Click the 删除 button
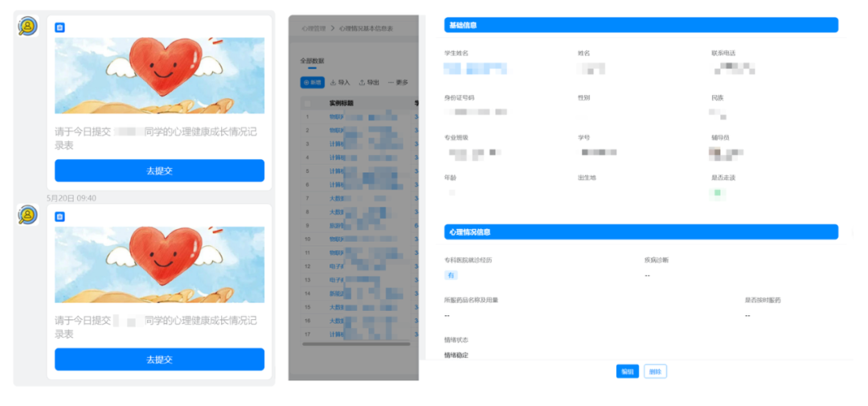This screenshot has width=868, height=406. point(656,371)
